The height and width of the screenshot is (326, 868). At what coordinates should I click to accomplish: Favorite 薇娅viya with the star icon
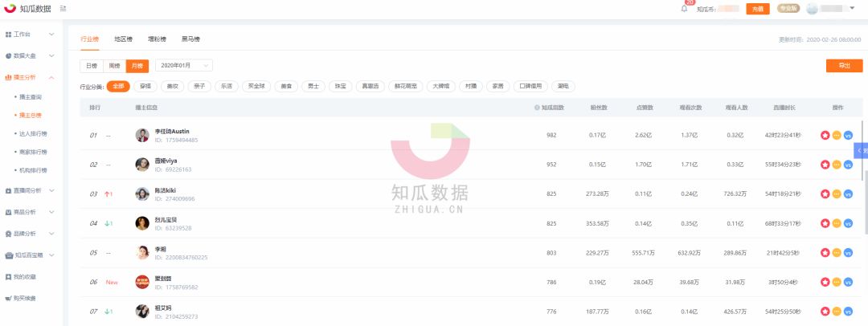825,165
